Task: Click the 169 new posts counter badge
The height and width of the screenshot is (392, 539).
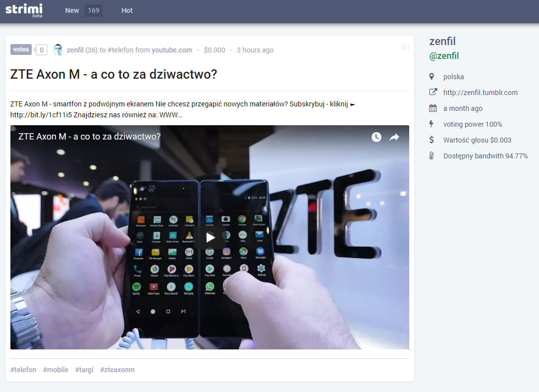Action: tap(94, 11)
